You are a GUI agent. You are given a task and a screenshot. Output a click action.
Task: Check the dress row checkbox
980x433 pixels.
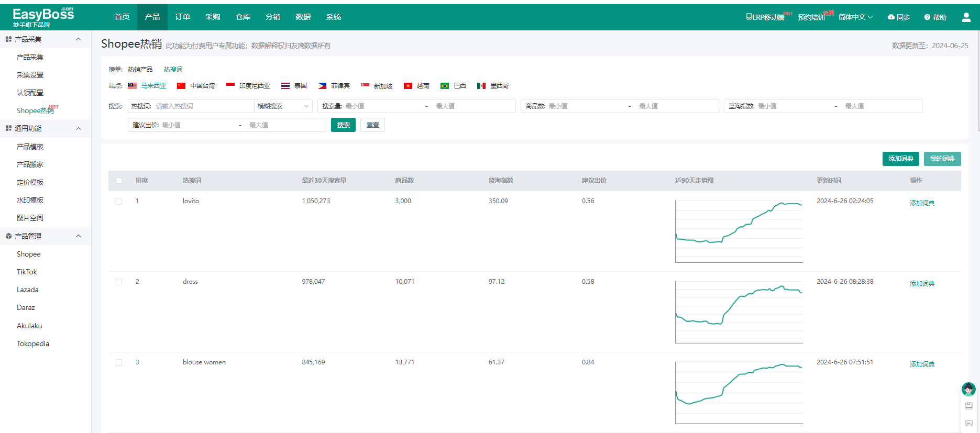119,282
